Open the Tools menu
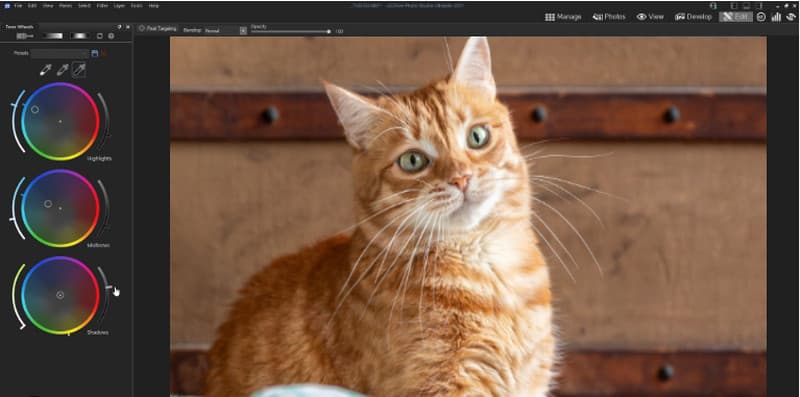This screenshot has width=800, height=397. click(x=136, y=6)
